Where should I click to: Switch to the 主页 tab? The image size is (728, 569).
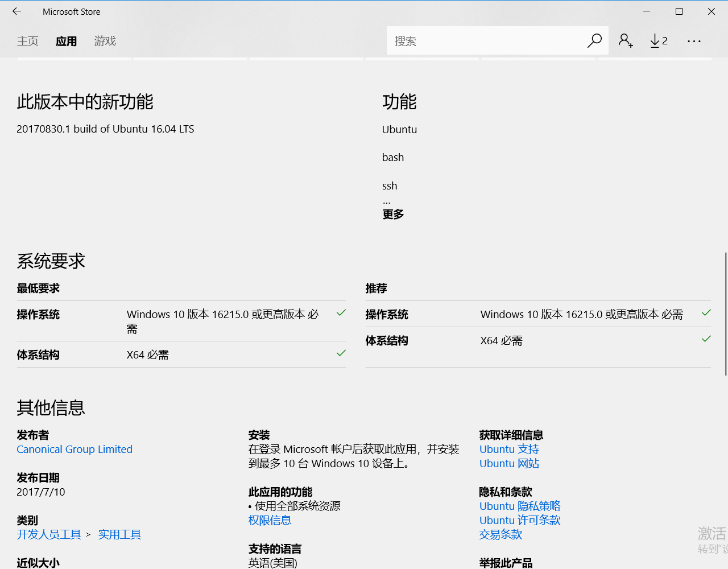(x=28, y=41)
